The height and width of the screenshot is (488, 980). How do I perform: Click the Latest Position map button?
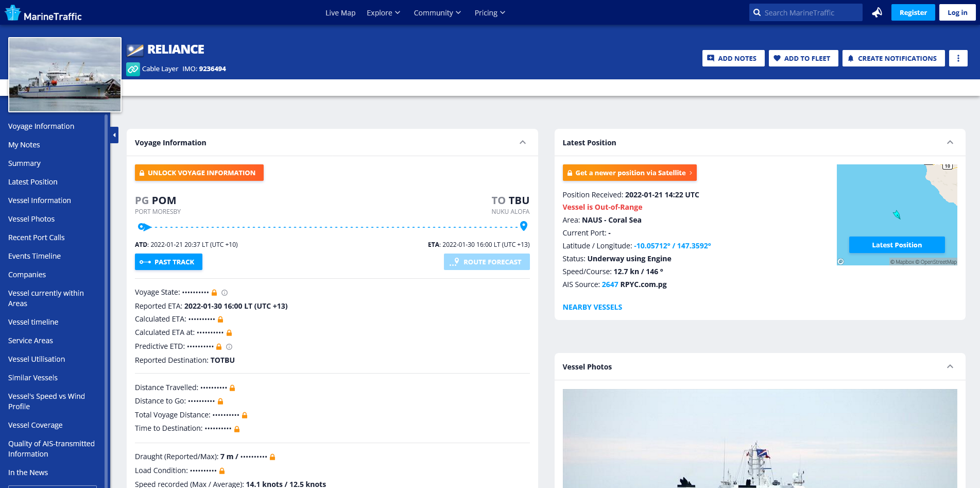897,245
